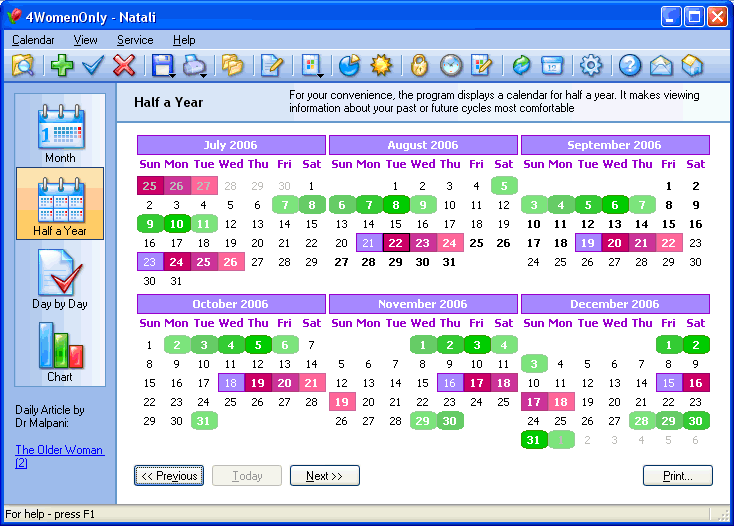This screenshot has height=526, width=734.
Task: Click the colored grid with pencil icon
Action: (482, 65)
